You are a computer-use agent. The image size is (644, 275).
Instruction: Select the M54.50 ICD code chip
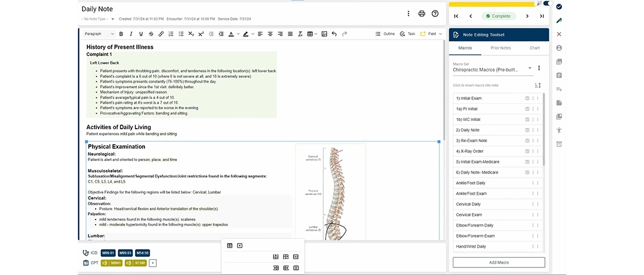pyautogui.click(x=142, y=253)
